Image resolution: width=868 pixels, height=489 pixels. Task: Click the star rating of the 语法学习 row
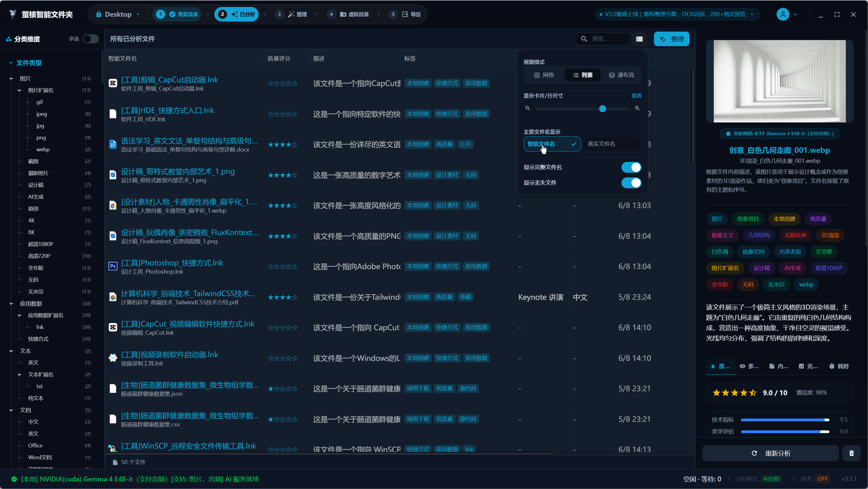pyautogui.click(x=282, y=145)
